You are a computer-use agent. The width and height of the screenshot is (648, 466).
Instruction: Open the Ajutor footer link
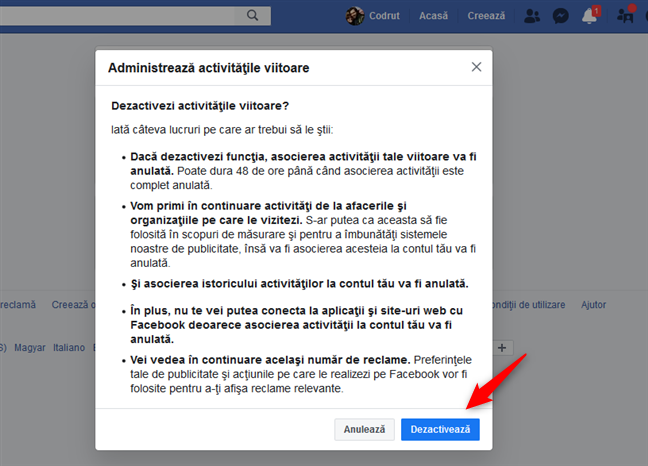pyautogui.click(x=593, y=305)
